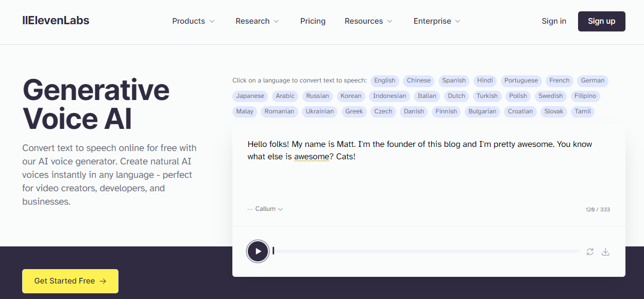The image size is (644, 299).
Task: Open the Pricing page
Action: (x=313, y=21)
